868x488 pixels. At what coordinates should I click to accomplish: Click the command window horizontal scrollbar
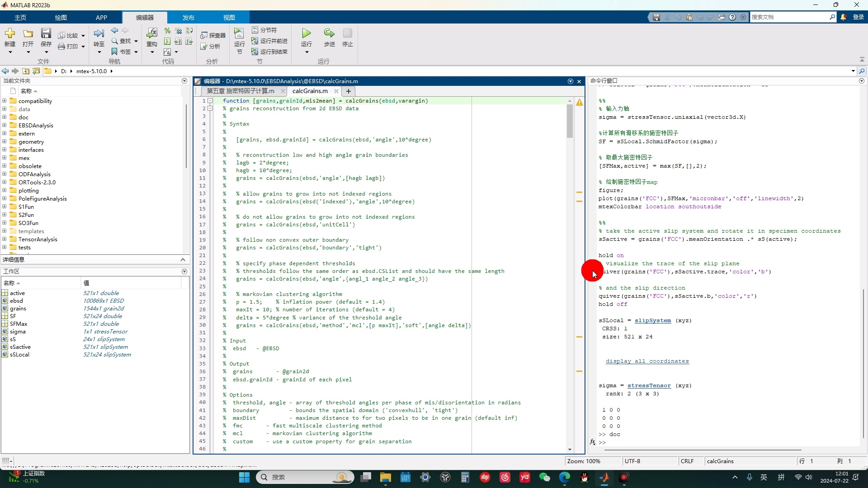point(702,450)
